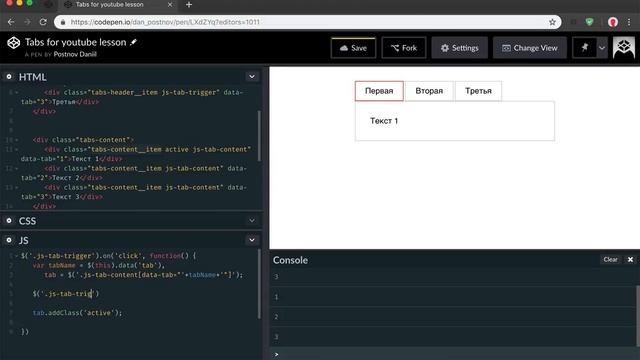The height and width of the screenshot is (360, 640).
Task: Click the site lock icon in address bar
Action: click(63, 22)
